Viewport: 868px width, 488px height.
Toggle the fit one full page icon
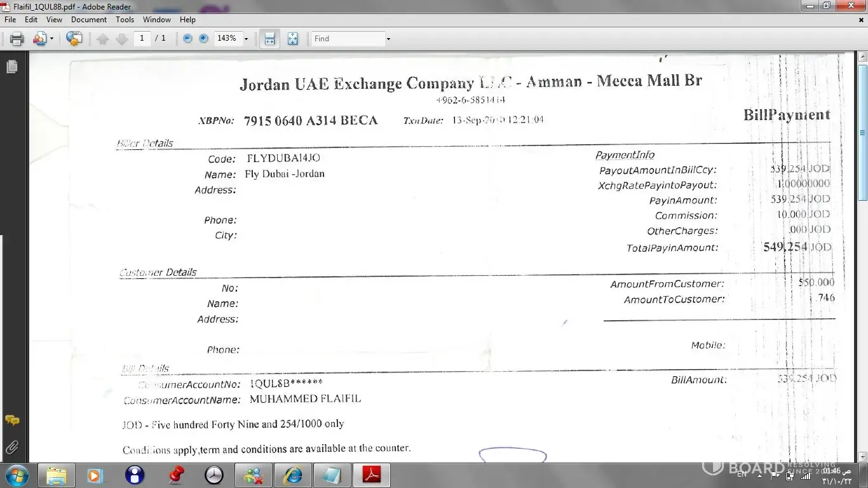point(292,39)
